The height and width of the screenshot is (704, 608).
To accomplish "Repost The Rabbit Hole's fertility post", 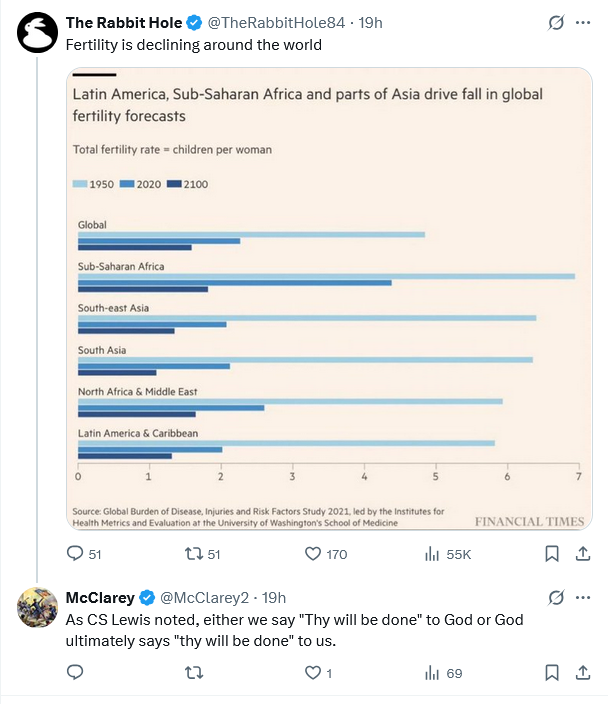I will tap(203, 554).
